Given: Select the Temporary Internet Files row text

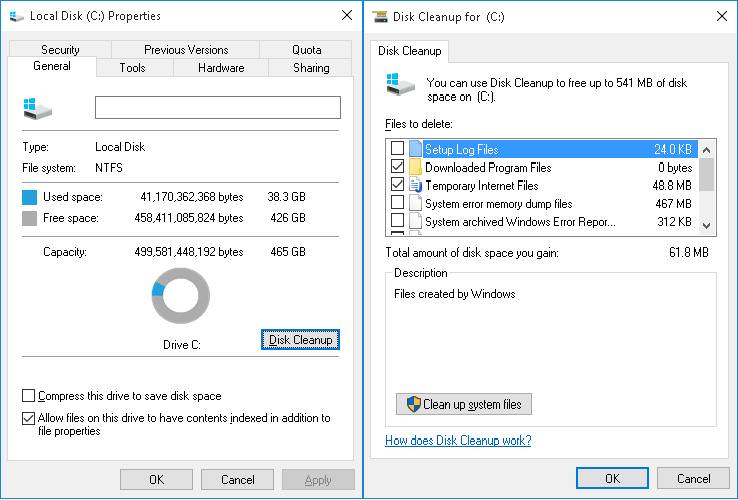Looking at the screenshot, I should pos(481,185).
